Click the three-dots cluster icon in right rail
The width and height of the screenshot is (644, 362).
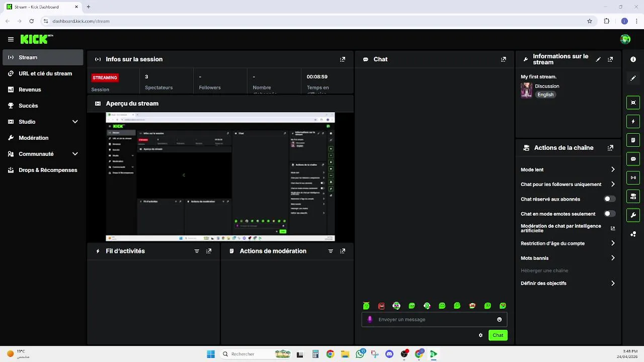coord(633,234)
